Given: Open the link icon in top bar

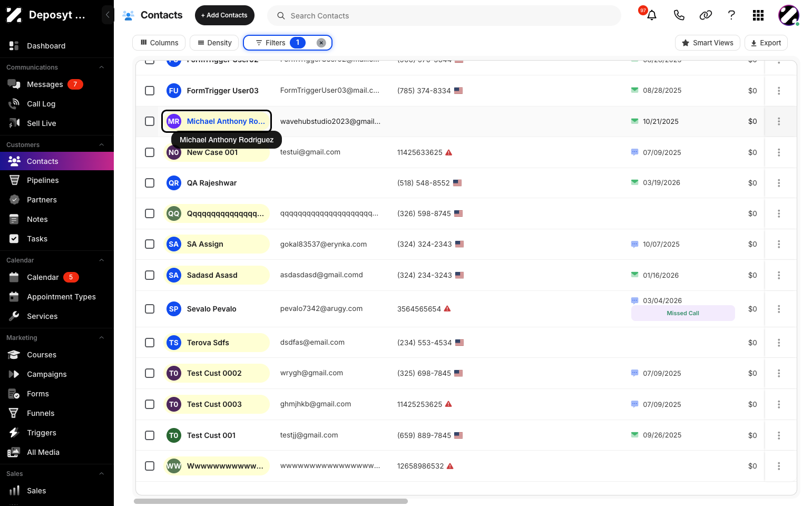Looking at the screenshot, I should click(706, 15).
